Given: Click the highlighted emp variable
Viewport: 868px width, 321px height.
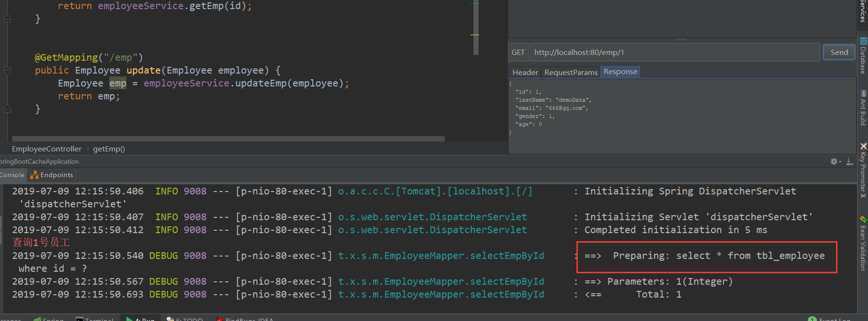Looking at the screenshot, I should click(118, 83).
